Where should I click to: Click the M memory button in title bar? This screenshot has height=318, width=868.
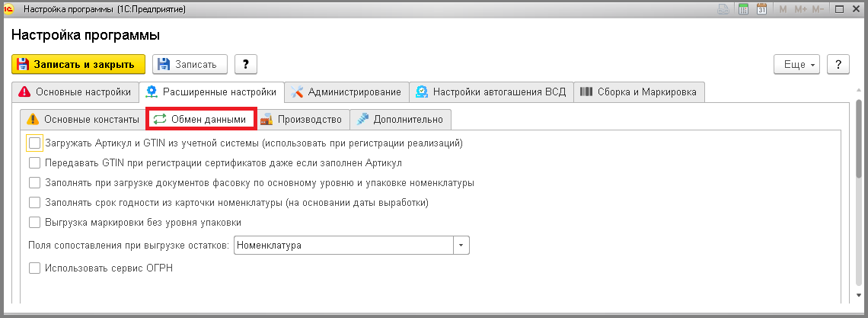pos(783,9)
